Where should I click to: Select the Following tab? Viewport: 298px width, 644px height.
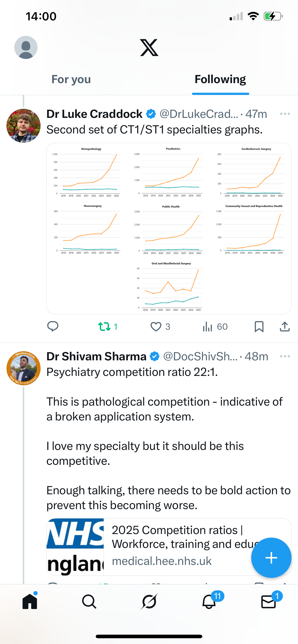point(220,80)
